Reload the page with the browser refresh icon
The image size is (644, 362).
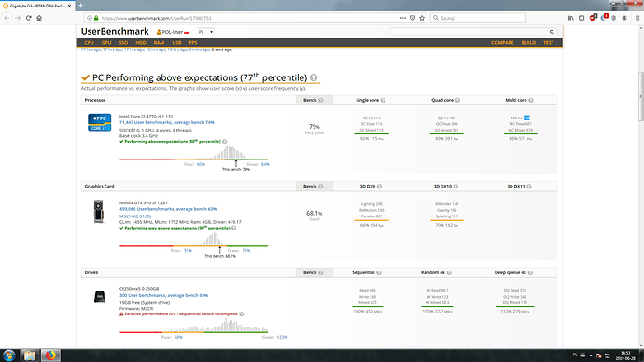(28, 18)
